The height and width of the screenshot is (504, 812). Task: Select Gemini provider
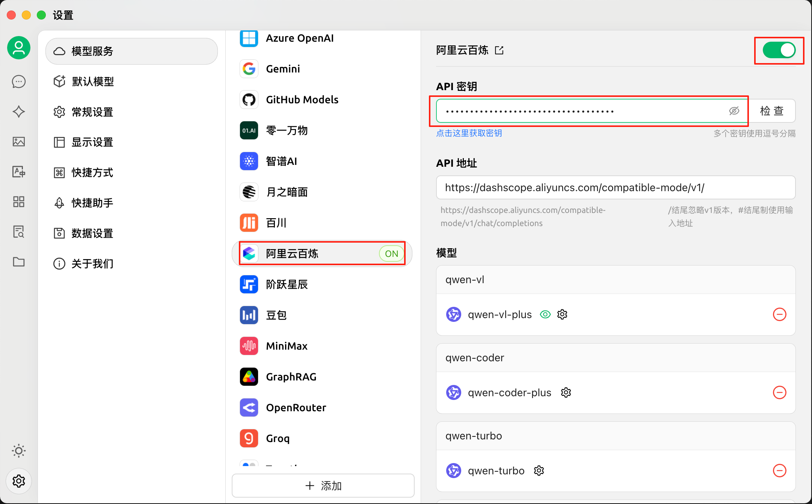click(322, 69)
